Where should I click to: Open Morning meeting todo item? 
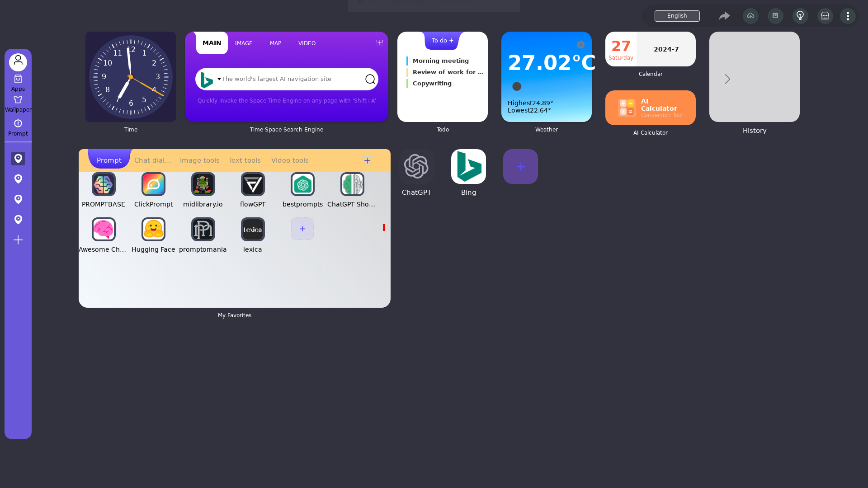tap(441, 61)
